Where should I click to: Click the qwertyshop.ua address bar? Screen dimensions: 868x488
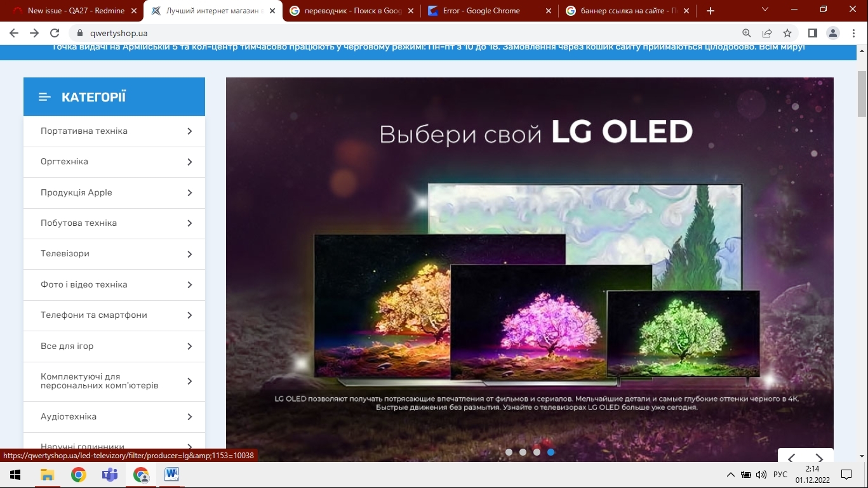click(x=406, y=33)
